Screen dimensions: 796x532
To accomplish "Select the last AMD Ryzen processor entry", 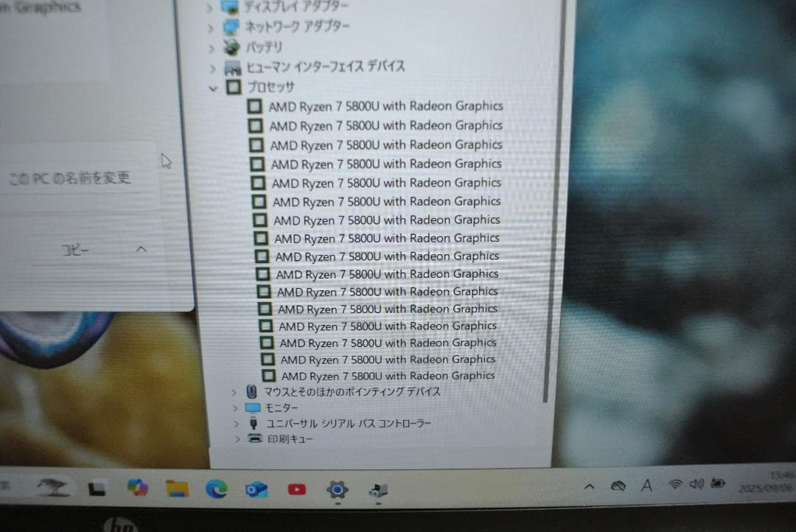I will click(268, 375).
